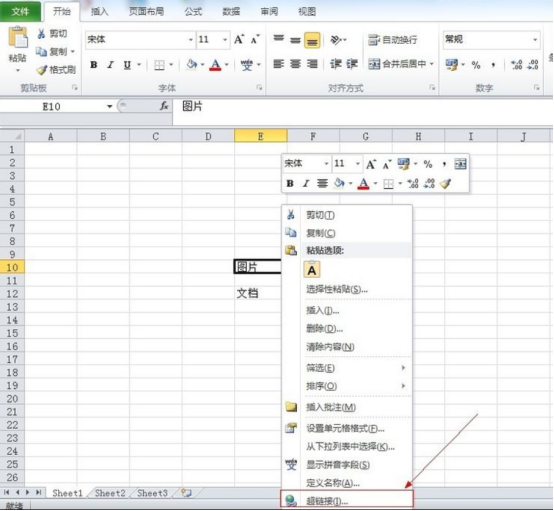
Task: Open the 文件 (File) tab
Action: (20, 12)
